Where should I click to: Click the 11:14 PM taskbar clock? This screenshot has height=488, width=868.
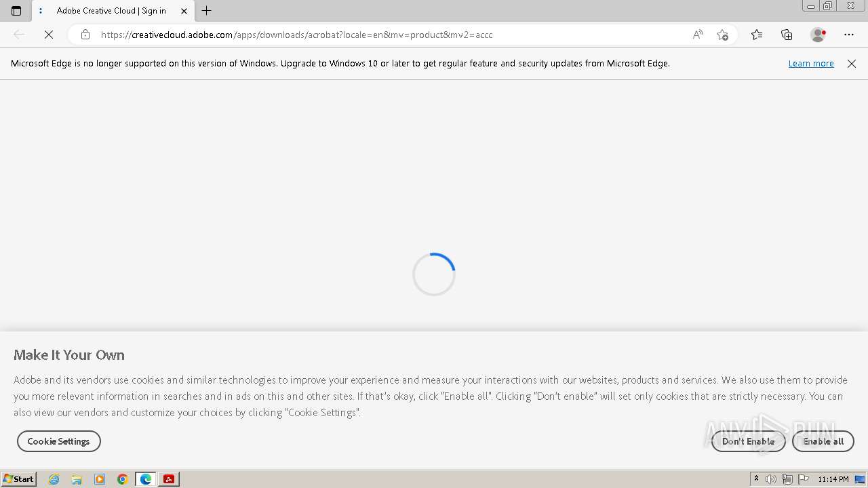[x=833, y=479]
